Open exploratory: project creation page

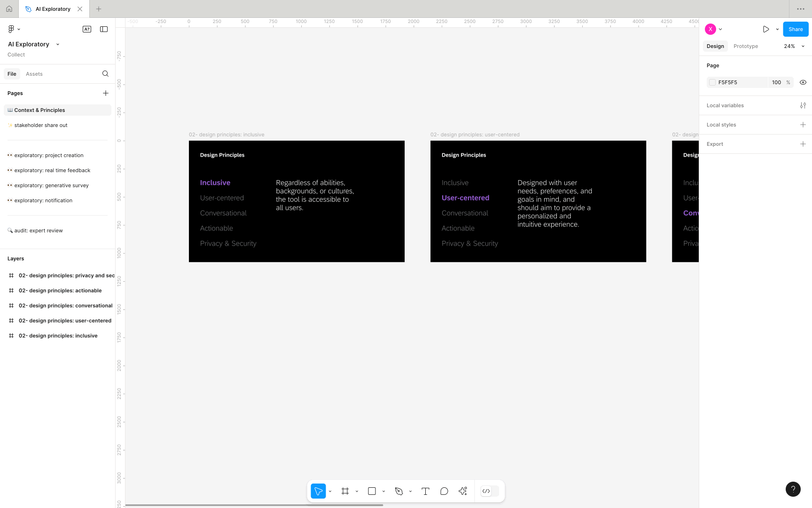click(x=57, y=155)
